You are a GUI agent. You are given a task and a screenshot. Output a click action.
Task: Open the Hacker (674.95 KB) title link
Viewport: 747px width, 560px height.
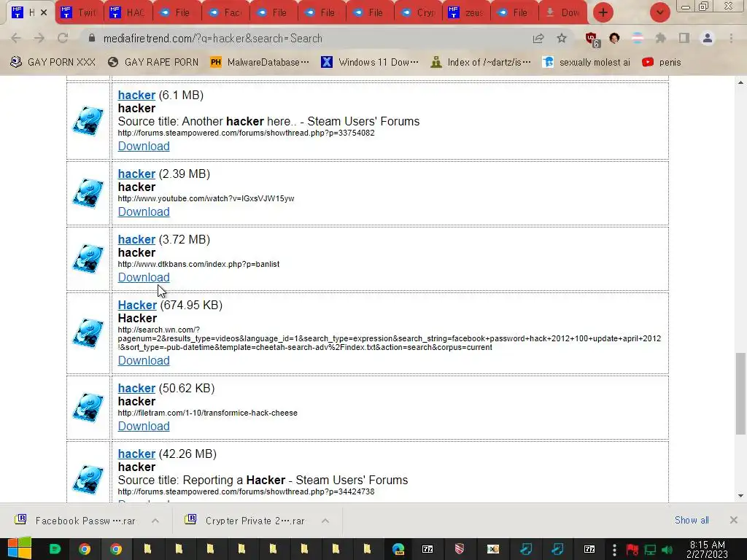tap(137, 306)
